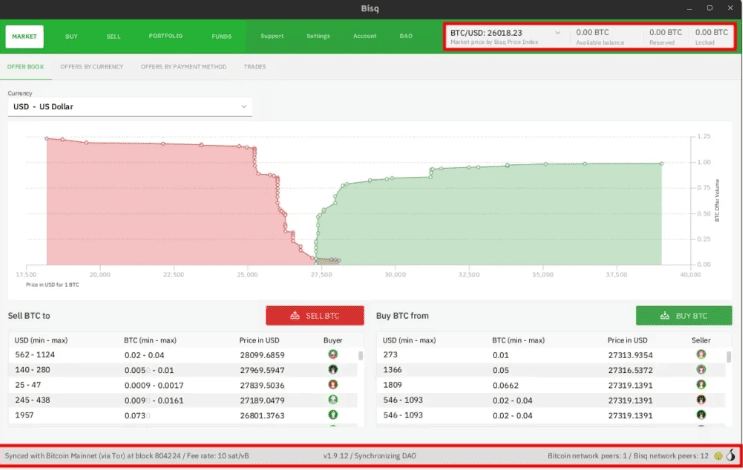Click Synced with Bitcoin Mainnet status text
Screen dimensions: 743x470
pos(127,456)
